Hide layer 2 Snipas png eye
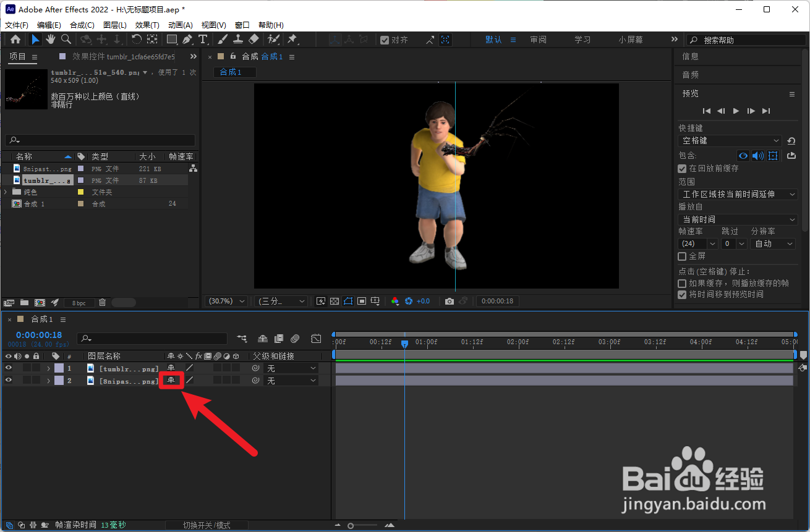The height and width of the screenshot is (532, 810). click(x=9, y=381)
